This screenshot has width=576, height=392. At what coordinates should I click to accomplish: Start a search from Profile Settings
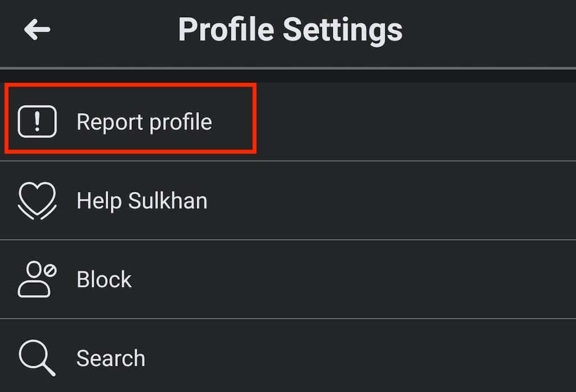point(110,357)
